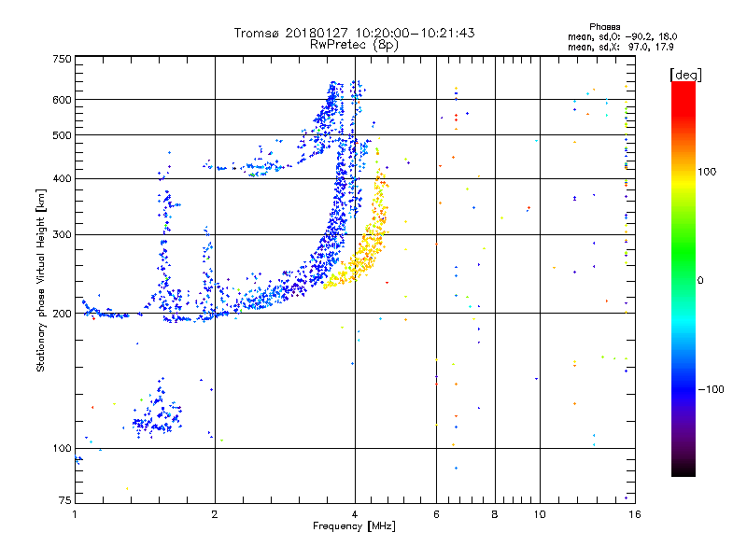This screenshot has height=560, width=747.
Task: Click the y-axis tick label '600'
Action: [x=62, y=100]
